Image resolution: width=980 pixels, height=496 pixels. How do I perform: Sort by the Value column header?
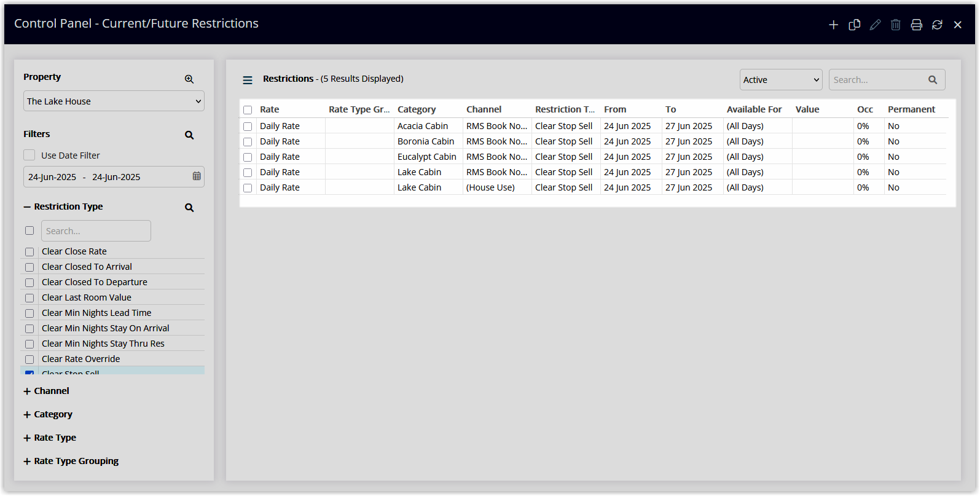click(x=807, y=109)
